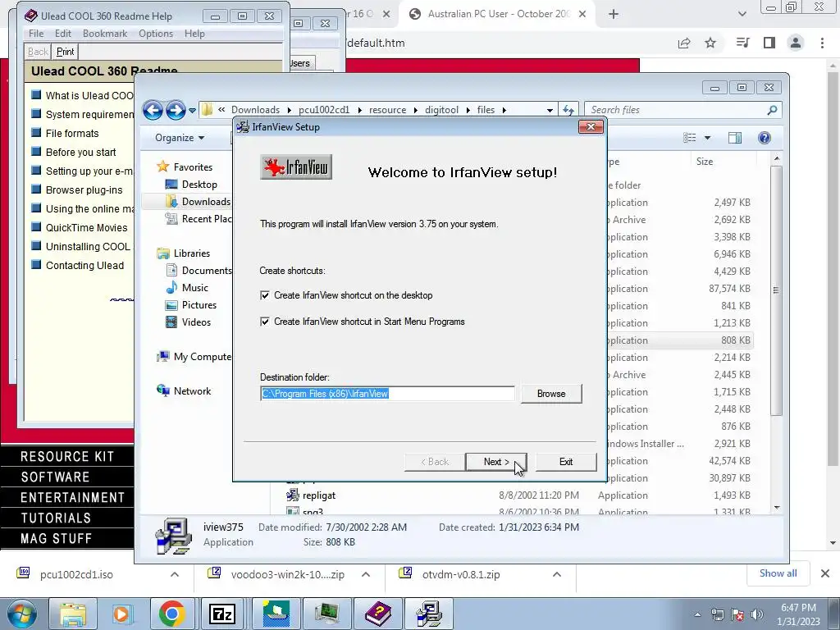Open Options menu in Ulead Help
Image resolution: width=840 pixels, height=630 pixels.
pos(156,33)
